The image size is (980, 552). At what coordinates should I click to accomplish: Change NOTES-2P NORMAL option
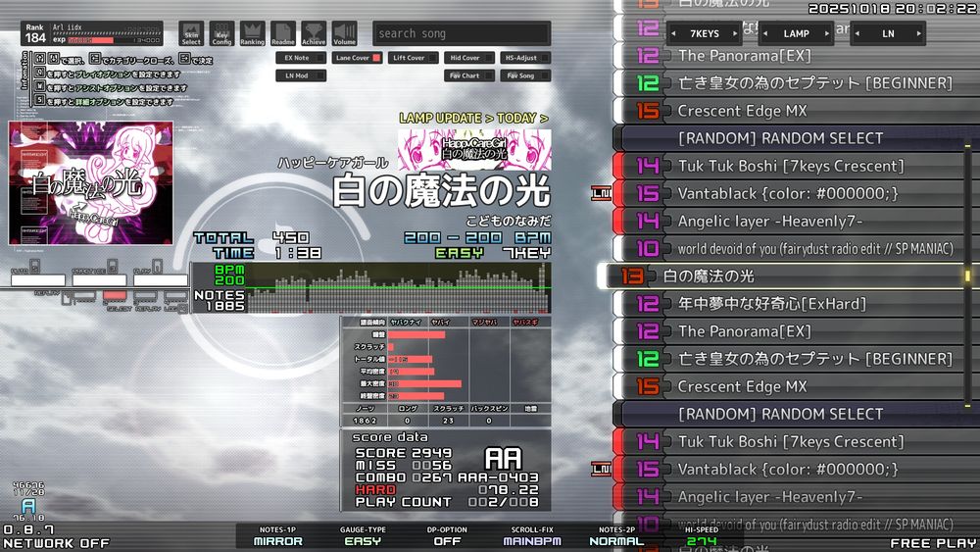pos(616,536)
